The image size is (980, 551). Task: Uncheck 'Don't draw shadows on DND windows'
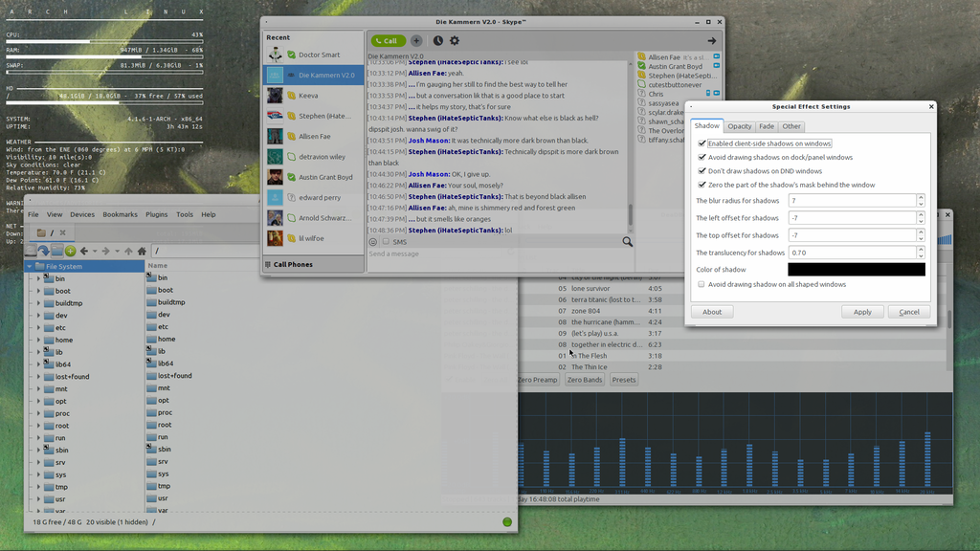[703, 171]
